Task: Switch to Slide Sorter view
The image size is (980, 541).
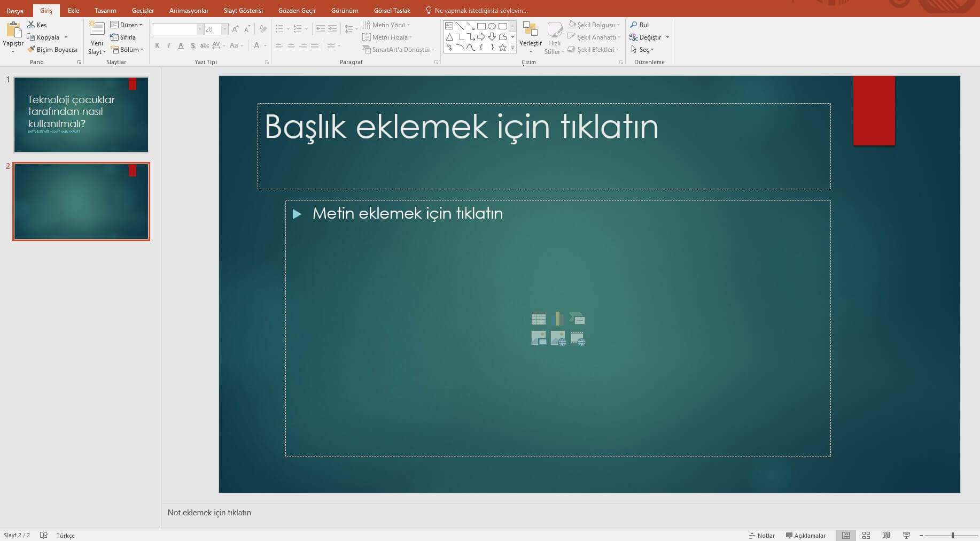Action: (866, 535)
